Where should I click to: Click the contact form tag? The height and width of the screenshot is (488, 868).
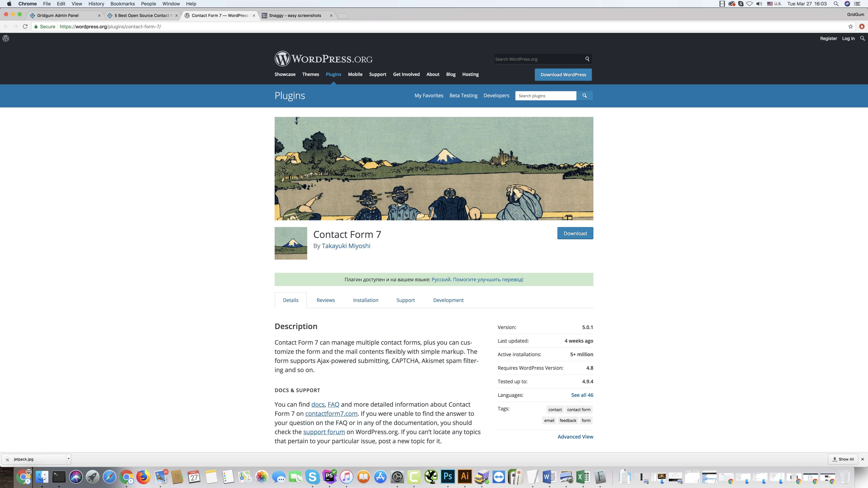pos(579,410)
